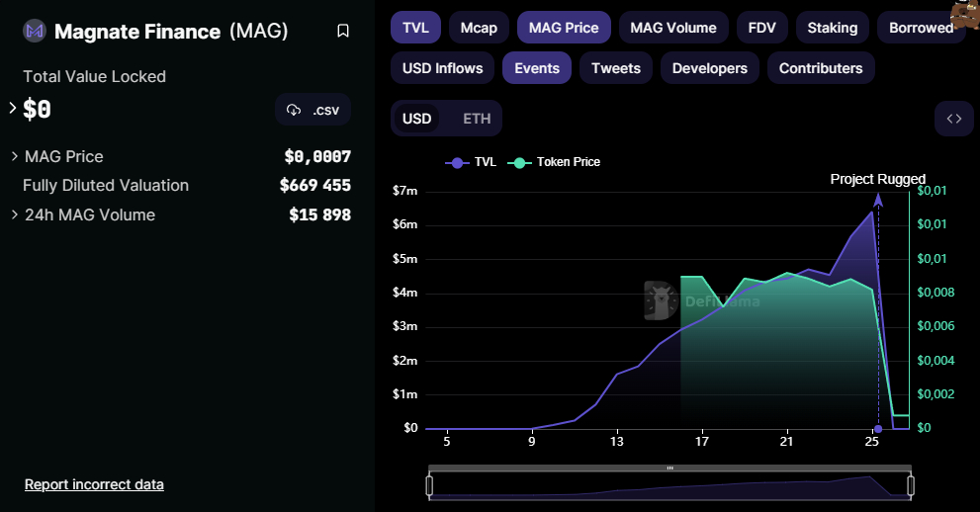Click the 24h volume value $15 898

(x=320, y=214)
